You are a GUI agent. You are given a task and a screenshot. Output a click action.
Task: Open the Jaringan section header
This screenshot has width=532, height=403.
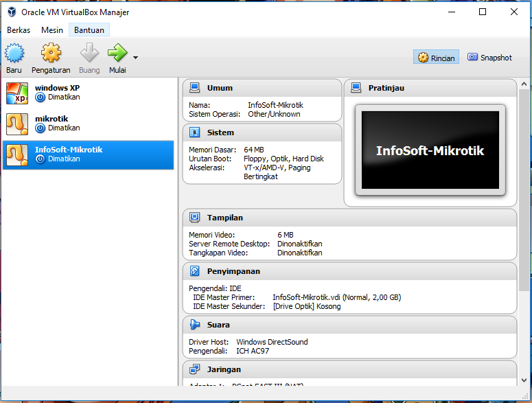pyautogui.click(x=349, y=369)
